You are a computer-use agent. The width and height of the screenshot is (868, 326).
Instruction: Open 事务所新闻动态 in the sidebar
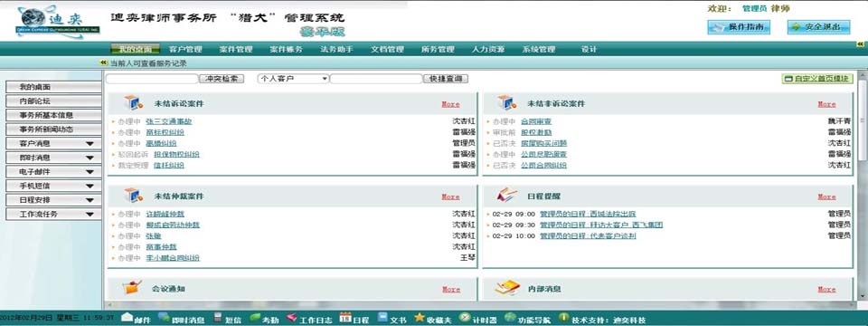(x=53, y=129)
